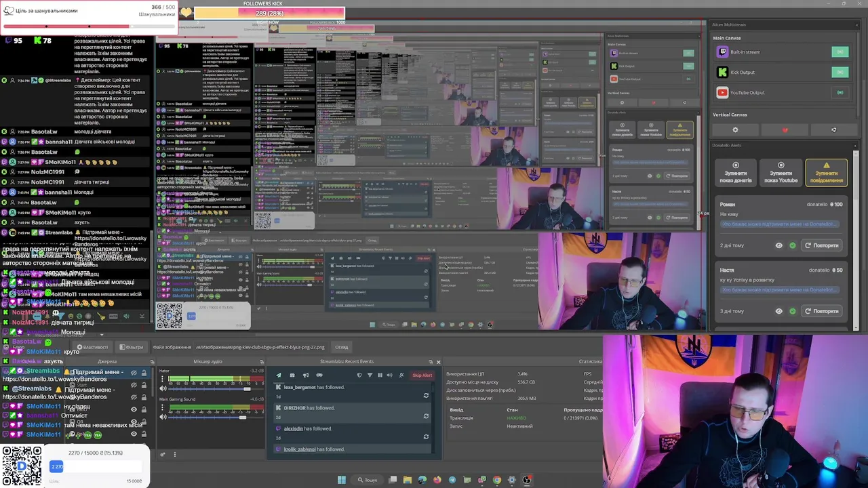Replay the DIRIZHOR follow alert
The width and height of the screenshot is (868, 488).
pyautogui.click(x=426, y=415)
